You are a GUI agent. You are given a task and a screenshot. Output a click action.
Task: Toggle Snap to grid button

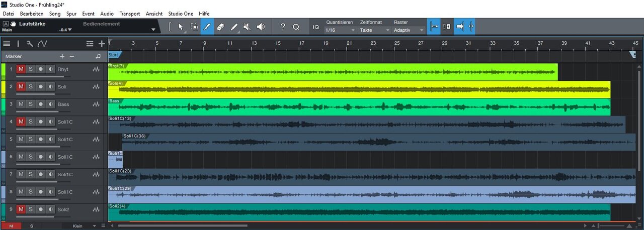[434, 27]
